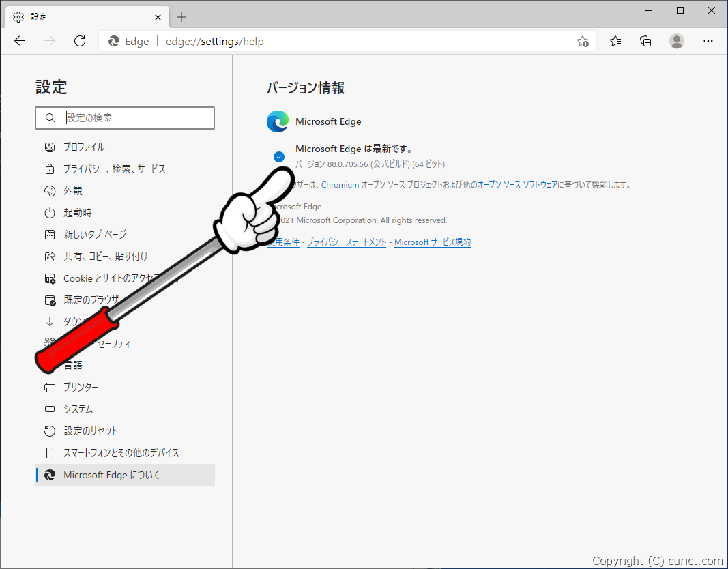Click the 'Microsoft Edge は最新です。' status text

point(354,149)
